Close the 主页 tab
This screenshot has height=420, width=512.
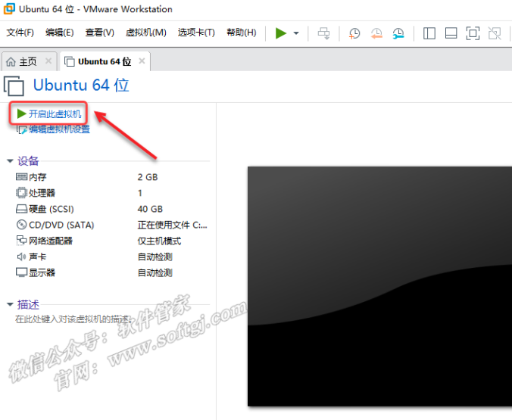[x=48, y=61]
